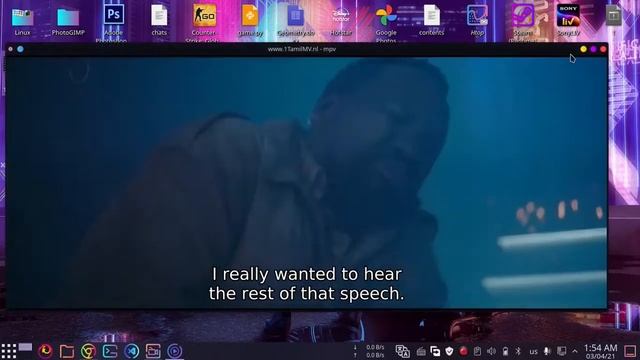Open the clock showing 1:54 AM

(x=600, y=351)
